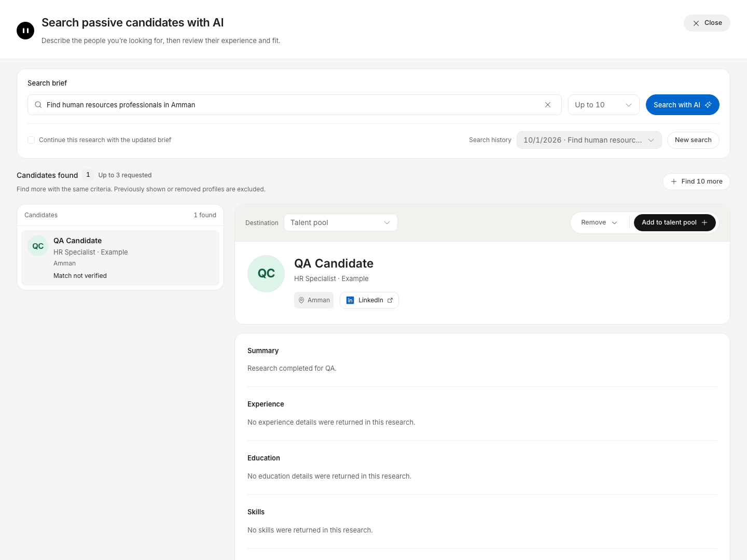Close the AI search dialog

[x=707, y=23]
